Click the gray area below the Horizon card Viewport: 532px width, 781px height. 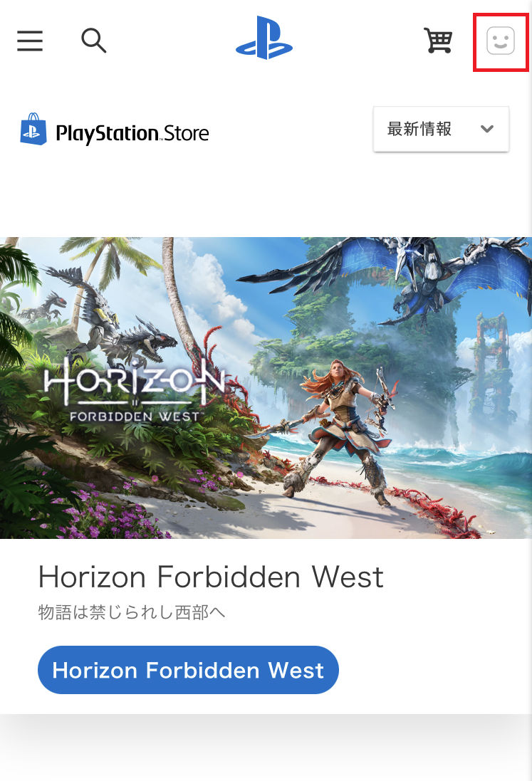(266, 747)
